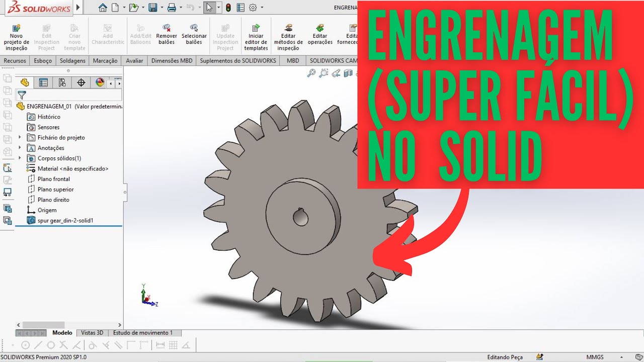Image resolution: width=644 pixels, height=362 pixels.
Task: Click the Home icon in the top toolbar
Action: pyautogui.click(x=103, y=8)
